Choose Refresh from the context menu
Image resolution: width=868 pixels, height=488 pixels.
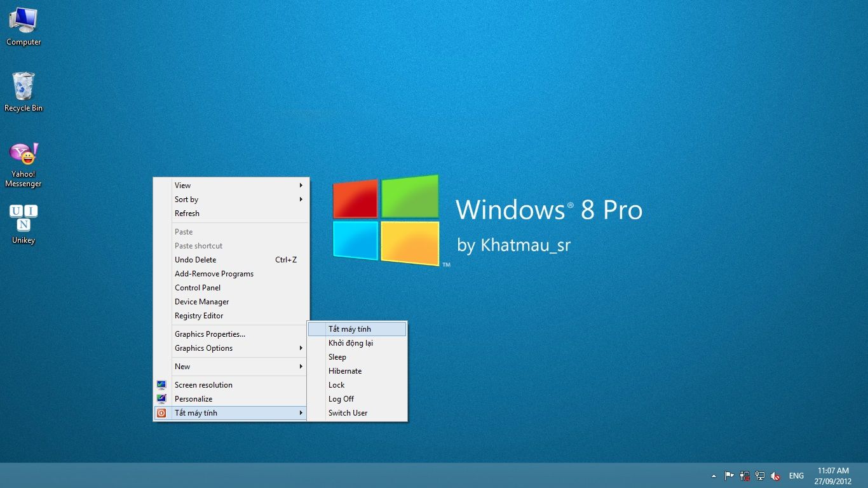tap(231, 213)
